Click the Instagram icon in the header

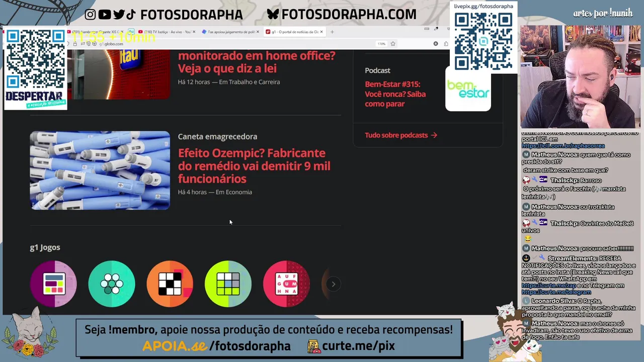coord(90,15)
